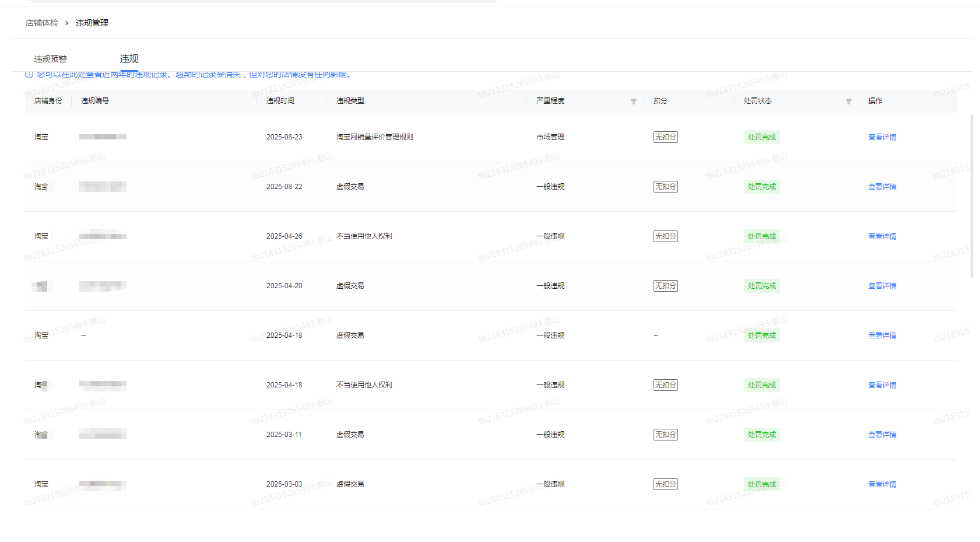The width and height of the screenshot is (980, 542).
Task: Click the 扣分 column header
Action: (661, 101)
